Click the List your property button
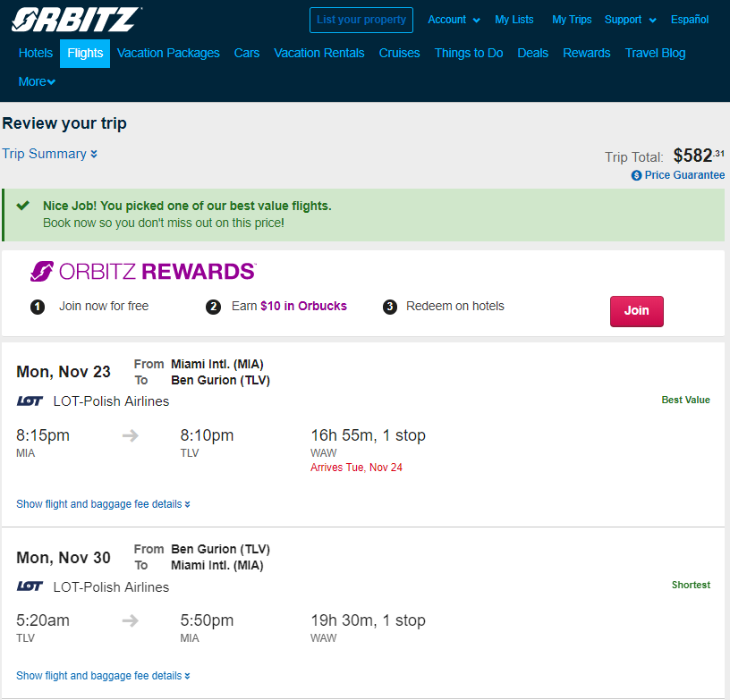Screen dimensions: 730x700 (361, 20)
